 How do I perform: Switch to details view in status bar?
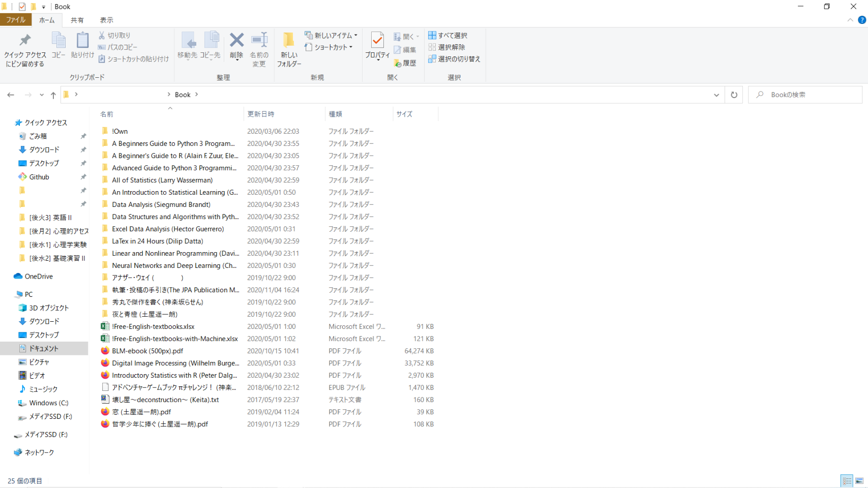click(847, 481)
